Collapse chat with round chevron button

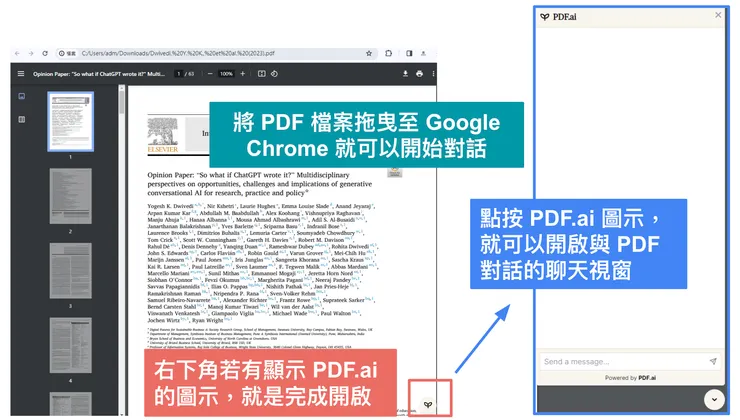point(714,400)
